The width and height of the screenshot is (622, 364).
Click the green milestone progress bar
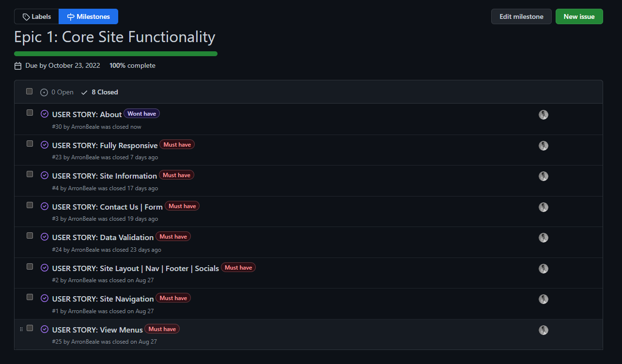tap(116, 54)
